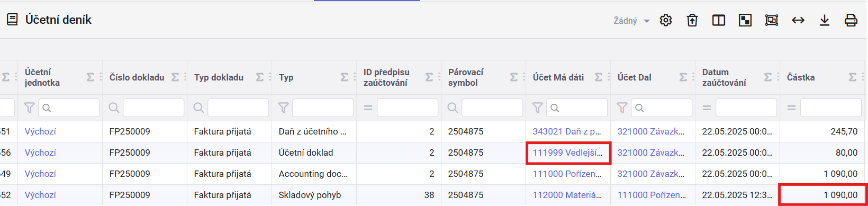The width and height of the screenshot is (868, 206).
Task: Select the Accounting doc... type cell
Action: point(314,174)
